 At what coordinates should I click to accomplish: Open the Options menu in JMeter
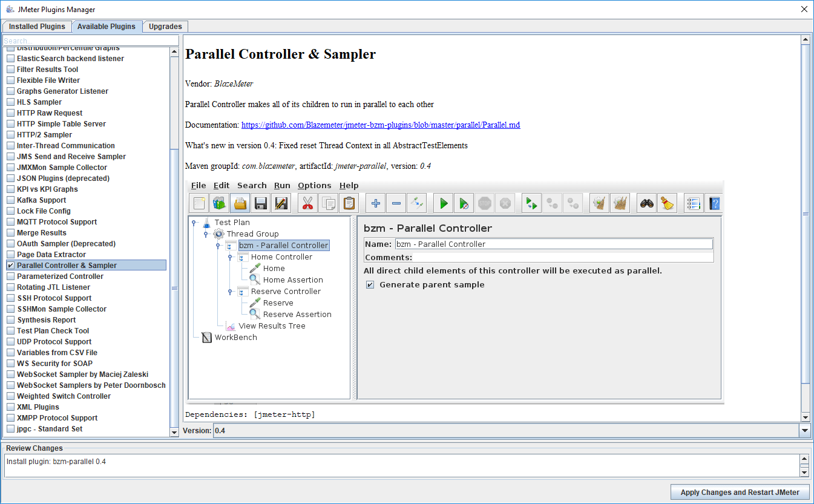click(x=315, y=185)
